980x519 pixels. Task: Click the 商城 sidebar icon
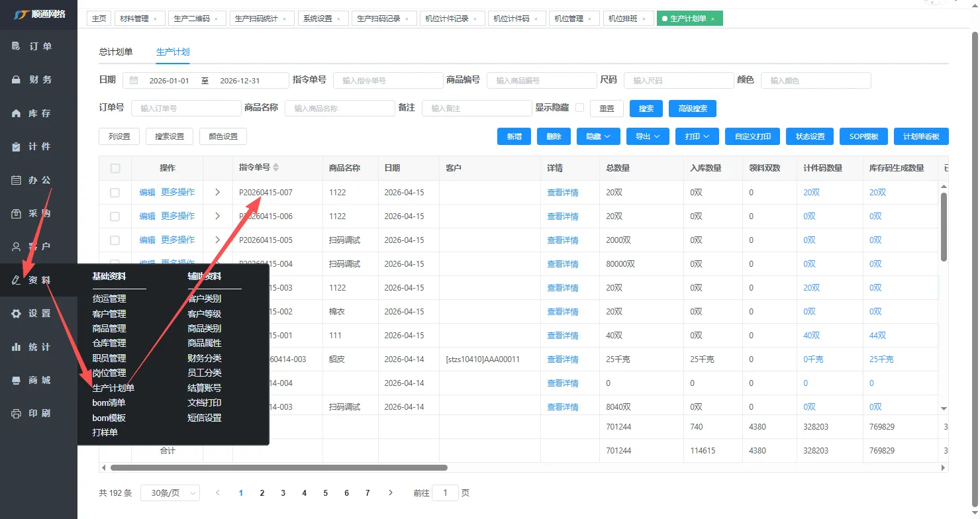pos(17,380)
